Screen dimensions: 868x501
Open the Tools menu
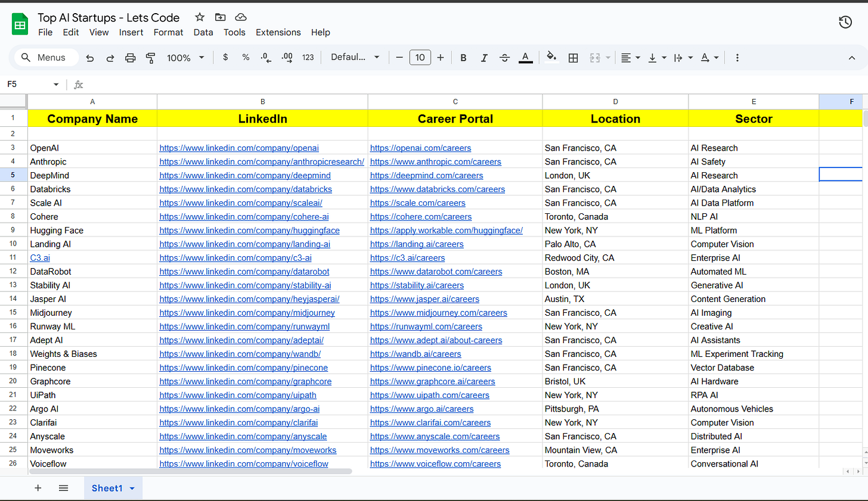coord(234,32)
